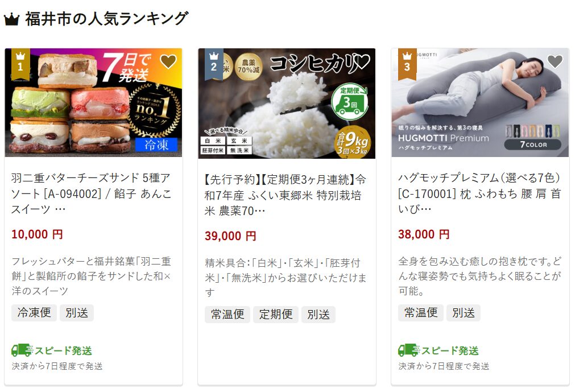The image size is (575, 392).
Task: Select the 定期便 tag on rice item
Action: [x=276, y=314]
